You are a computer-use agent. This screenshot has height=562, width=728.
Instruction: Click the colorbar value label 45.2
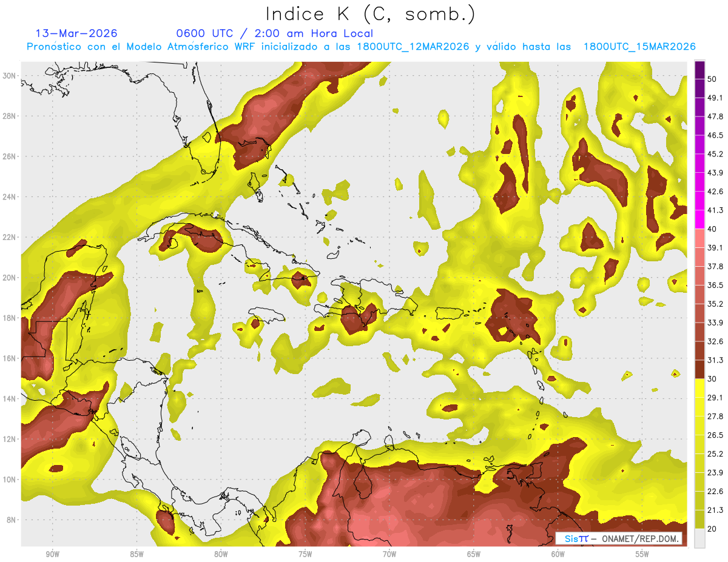coord(715,154)
